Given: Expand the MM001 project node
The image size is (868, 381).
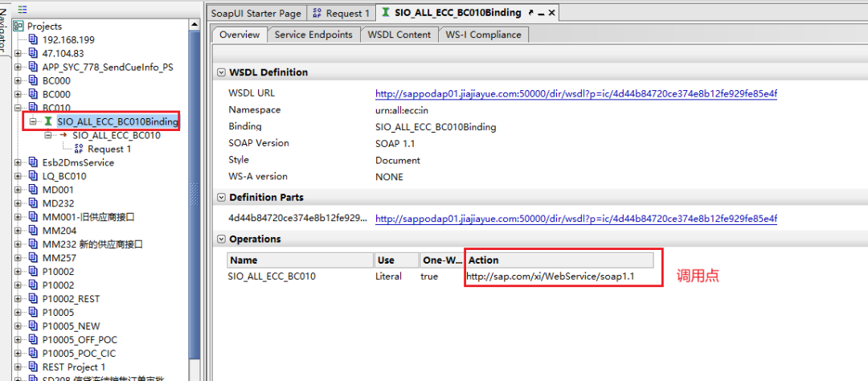Looking at the screenshot, I should click(x=18, y=217).
